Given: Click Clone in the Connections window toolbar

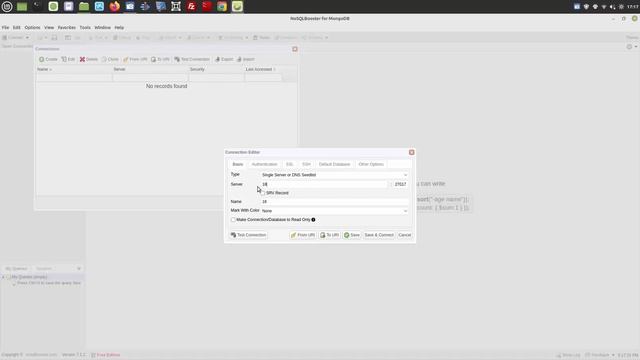Looking at the screenshot, I should 110,59.
